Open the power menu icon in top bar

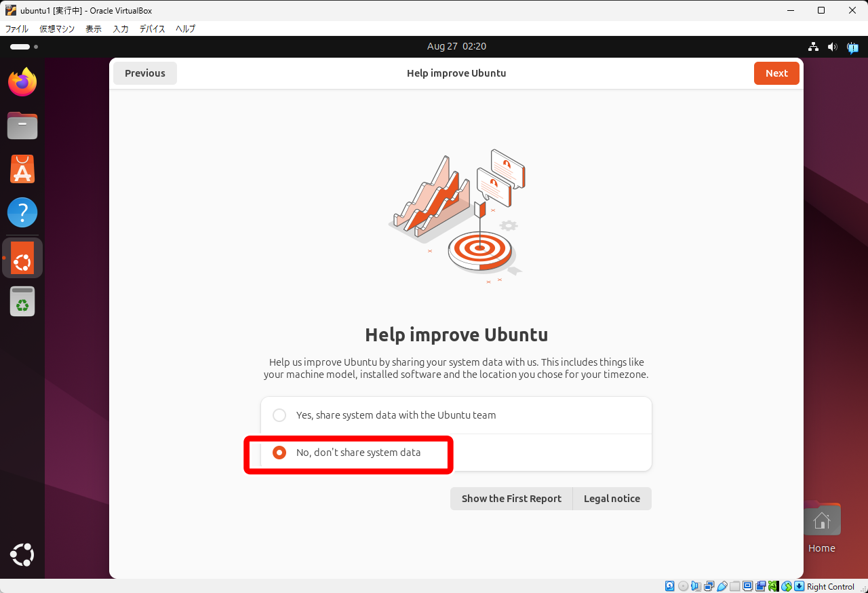click(x=852, y=47)
